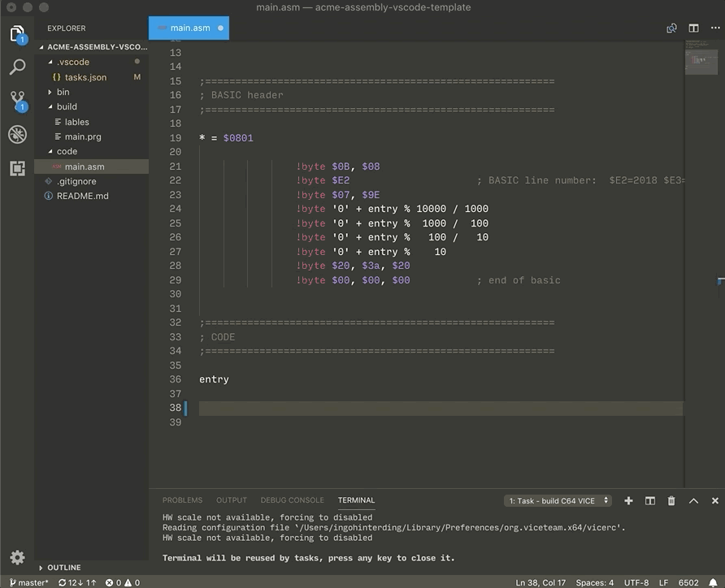The width and height of the screenshot is (725, 588).
Task: Switch to the TERMINAL tab
Action: [356, 500]
